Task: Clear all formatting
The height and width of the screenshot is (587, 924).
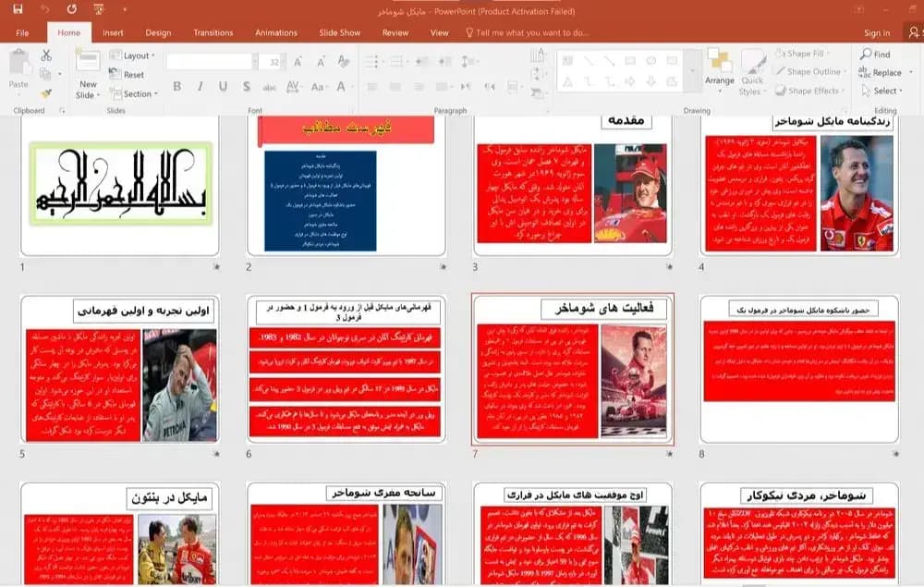Action: [344, 61]
